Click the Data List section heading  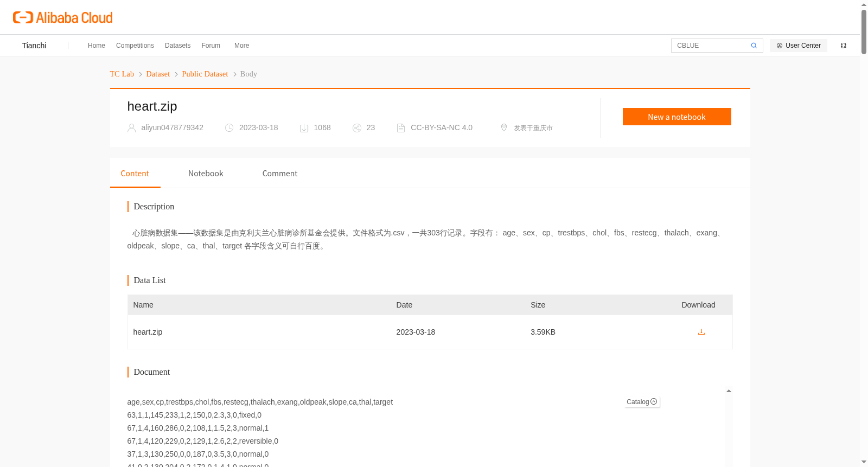[x=150, y=280]
